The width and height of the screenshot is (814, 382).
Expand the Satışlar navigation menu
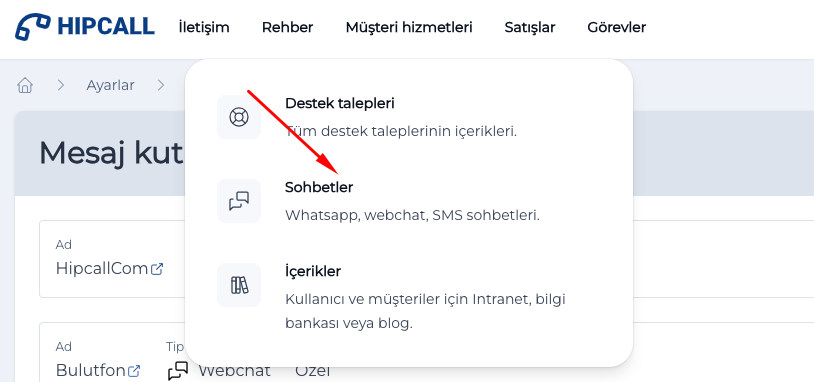(x=530, y=27)
